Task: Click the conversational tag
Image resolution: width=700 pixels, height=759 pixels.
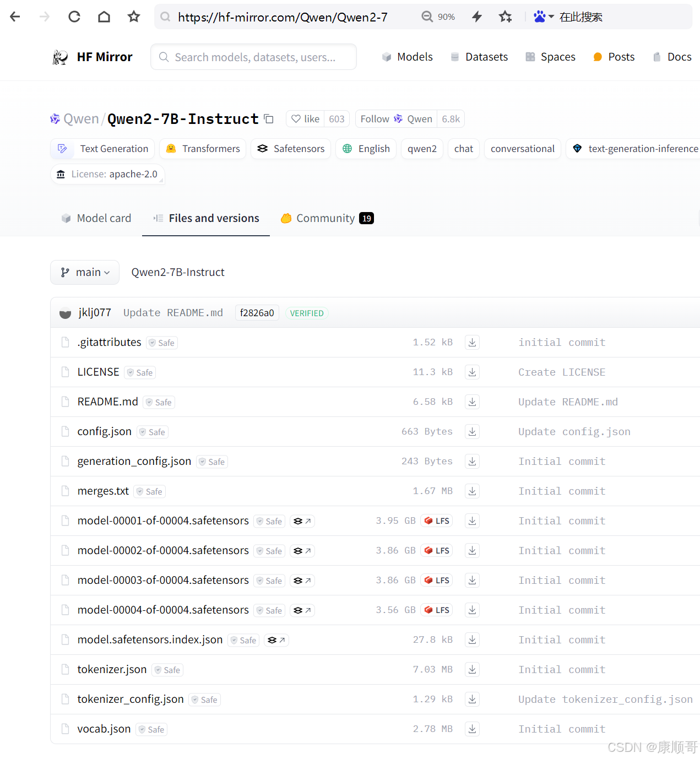Action: tap(523, 149)
